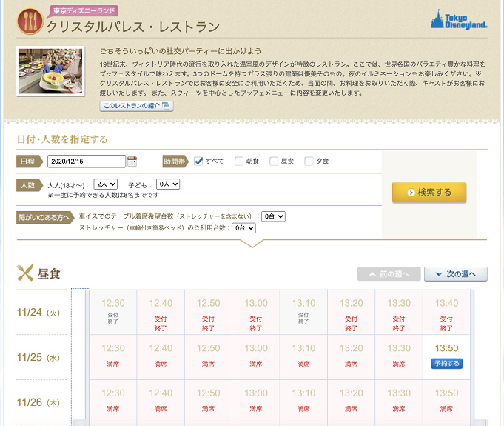This screenshot has width=504, height=426.
Task: Click 次の週へ next week button
Action: pyautogui.click(x=456, y=274)
